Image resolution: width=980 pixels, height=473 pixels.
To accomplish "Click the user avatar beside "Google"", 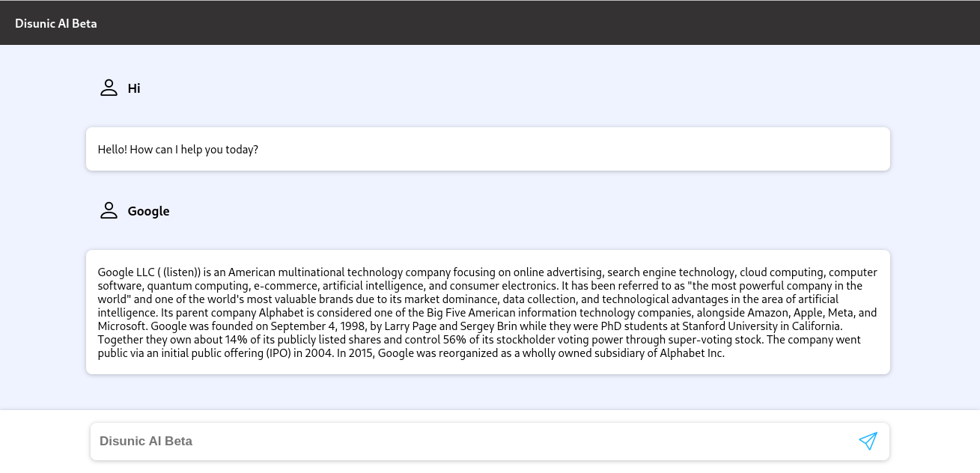I will [x=109, y=211].
